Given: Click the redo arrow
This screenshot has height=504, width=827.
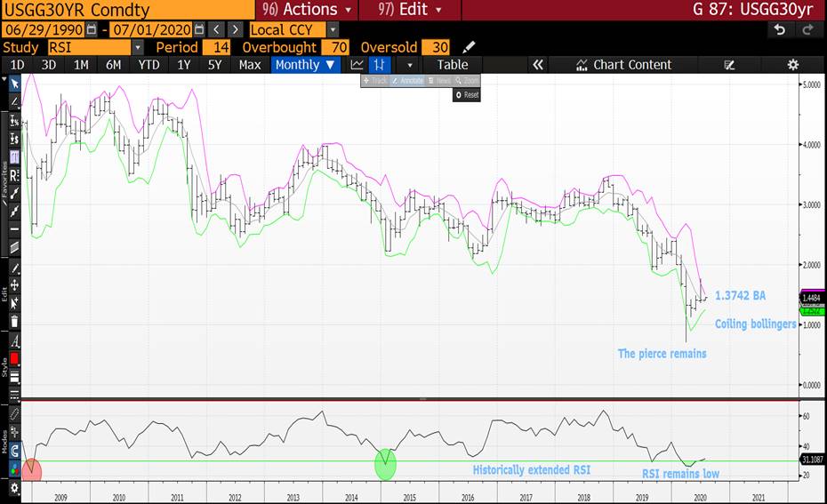Looking at the screenshot, I should 807,29.
